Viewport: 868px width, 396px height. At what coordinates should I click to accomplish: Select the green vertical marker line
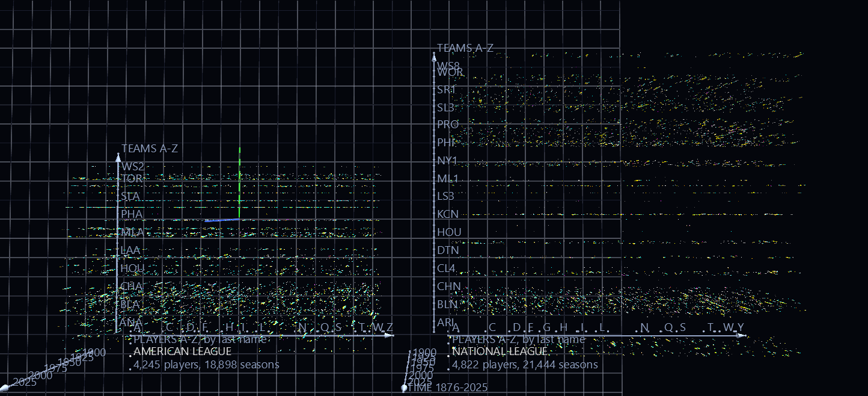pyautogui.click(x=240, y=183)
